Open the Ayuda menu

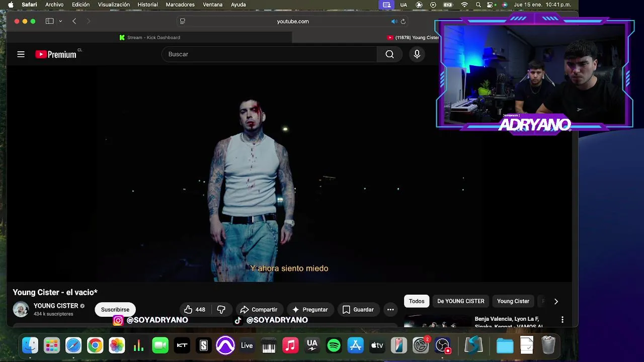(x=238, y=5)
